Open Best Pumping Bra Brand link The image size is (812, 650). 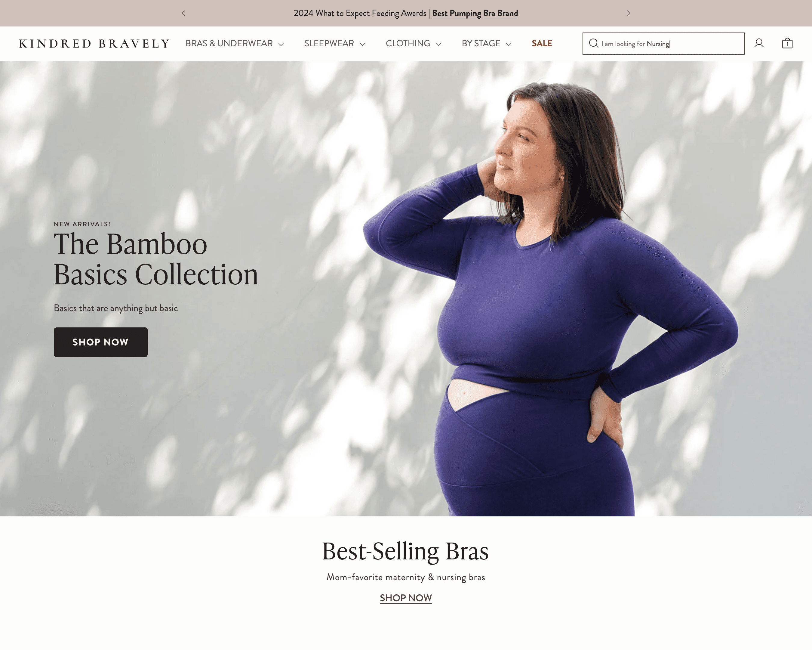click(475, 13)
